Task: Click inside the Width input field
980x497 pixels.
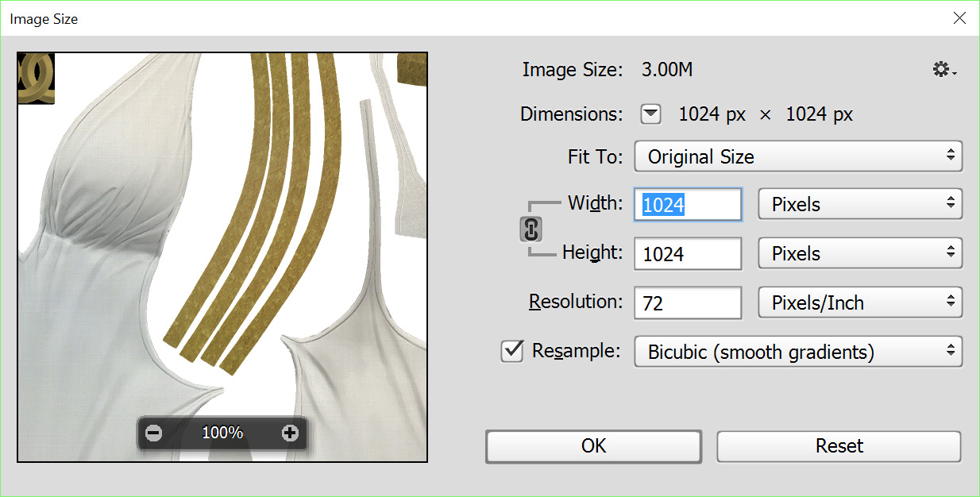Action: point(688,205)
